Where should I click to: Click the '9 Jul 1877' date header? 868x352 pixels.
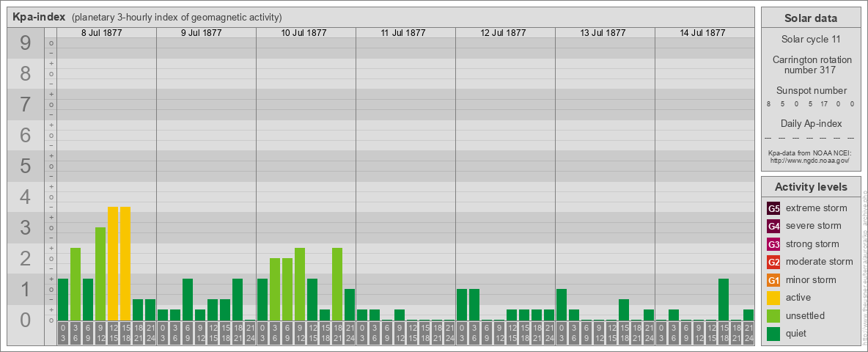click(x=201, y=33)
